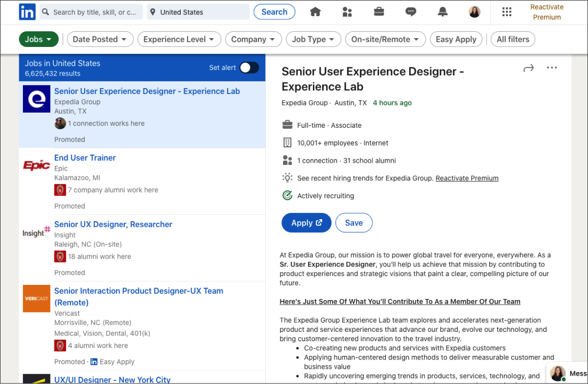
Task: Toggle the Easy Apply filter
Action: pyautogui.click(x=456, y=39)
